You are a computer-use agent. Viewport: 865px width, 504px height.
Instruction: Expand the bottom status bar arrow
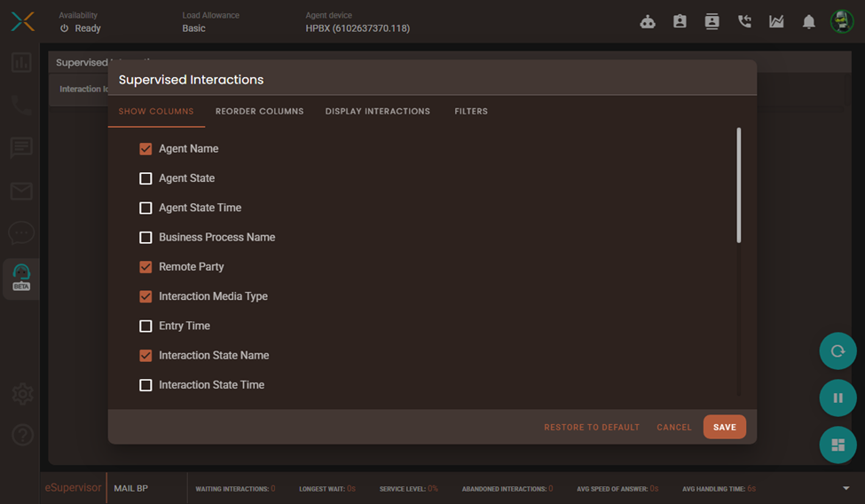pyautogui.click(x=845, y=488)
